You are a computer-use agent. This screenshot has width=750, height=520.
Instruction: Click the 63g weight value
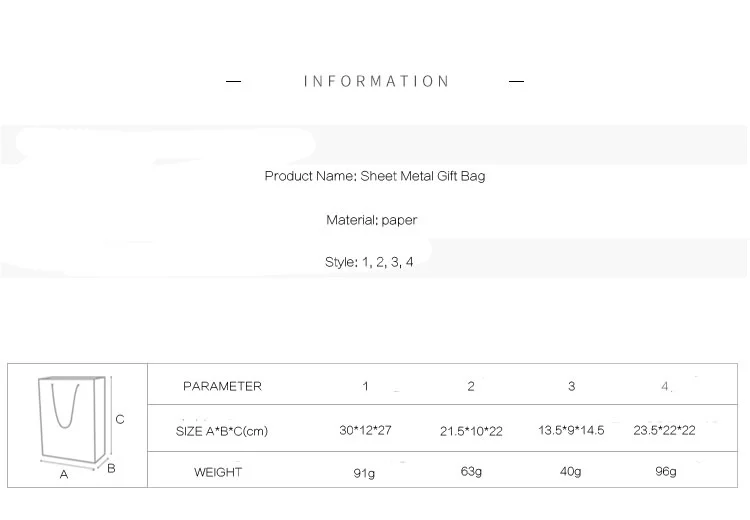coord(470,472)
